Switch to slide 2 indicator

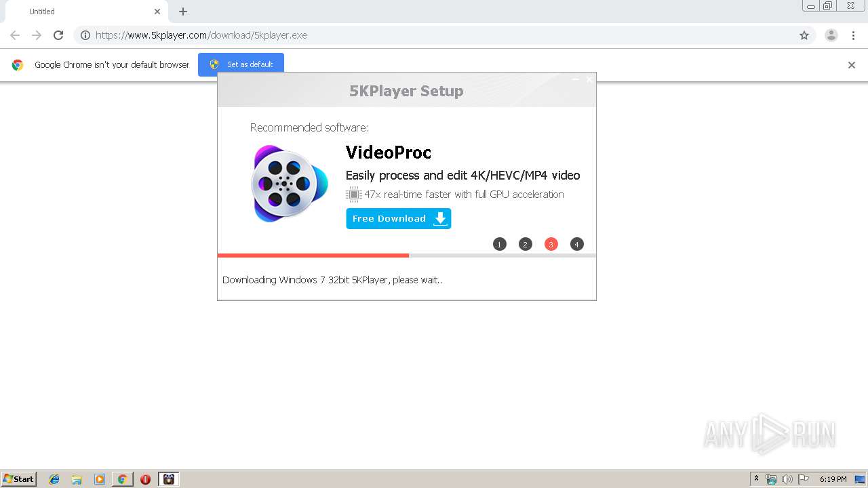point(526,244)
